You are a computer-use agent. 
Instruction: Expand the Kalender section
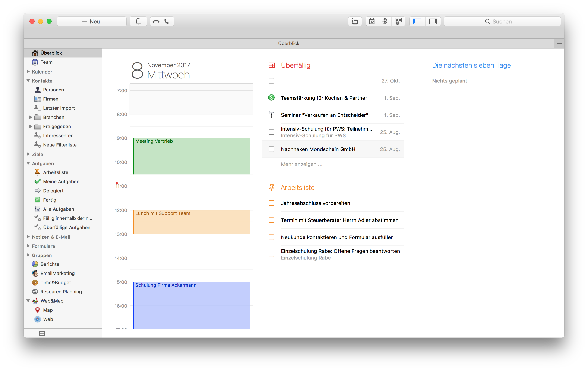(x=28, y=72)
